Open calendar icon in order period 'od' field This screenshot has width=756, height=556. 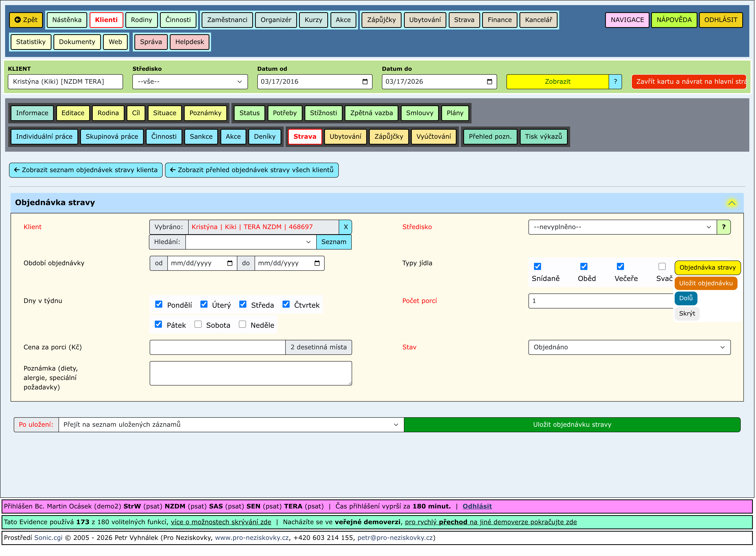tap(230, 263)
